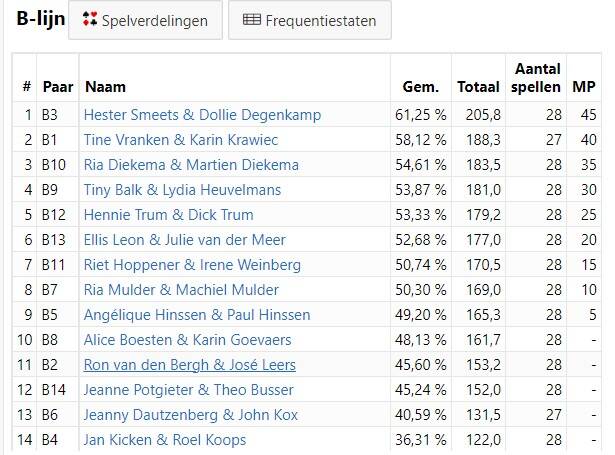
Task: Open Ellis Leon & Julie van der Meer
Action: [x=184, y=240]
